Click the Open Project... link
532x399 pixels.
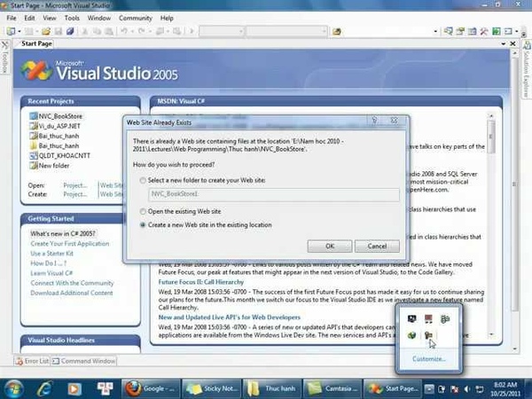[x=75, y=185]
